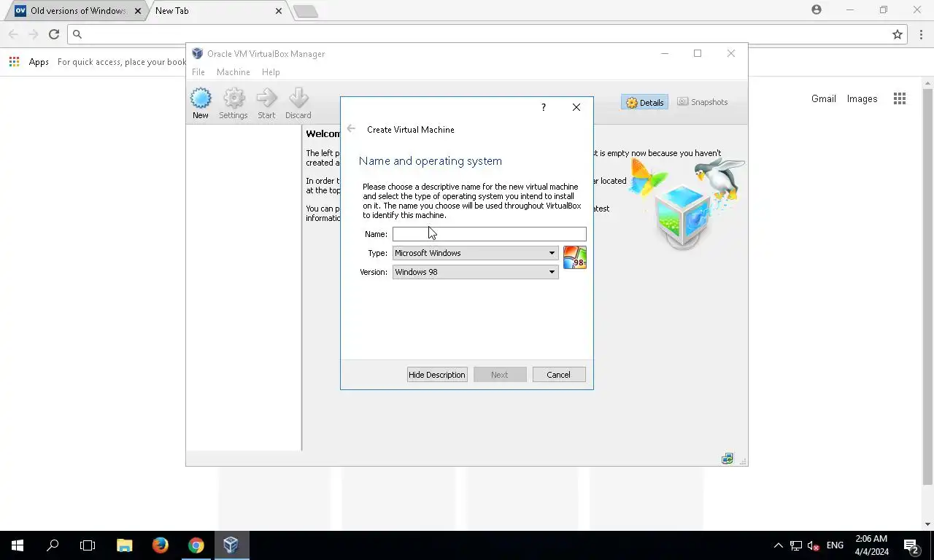Click the taskbar clock showing 2:06 AM
The width and height of the screenshot is (934, 560).
click(872, 545)
